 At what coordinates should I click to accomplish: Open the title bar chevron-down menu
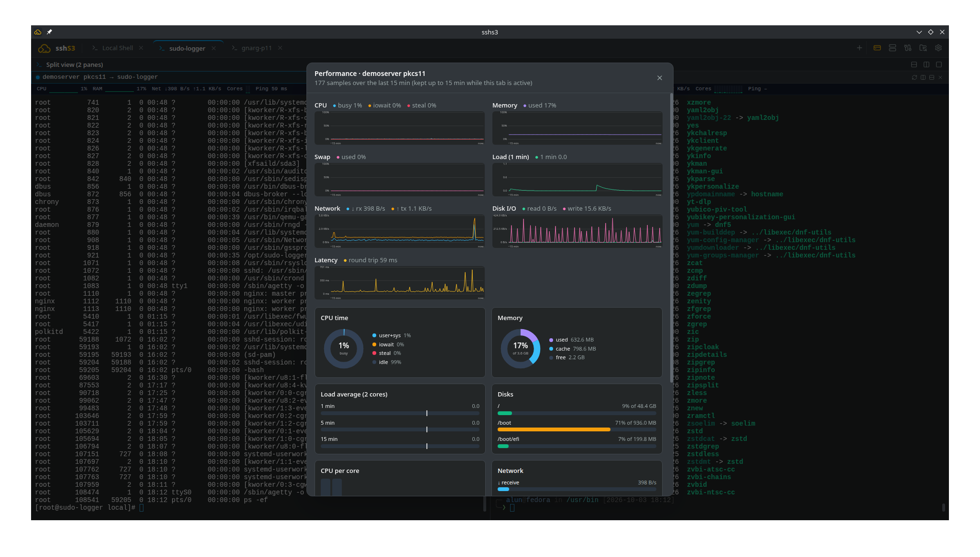pyautogui.click(x=919, y=32)
